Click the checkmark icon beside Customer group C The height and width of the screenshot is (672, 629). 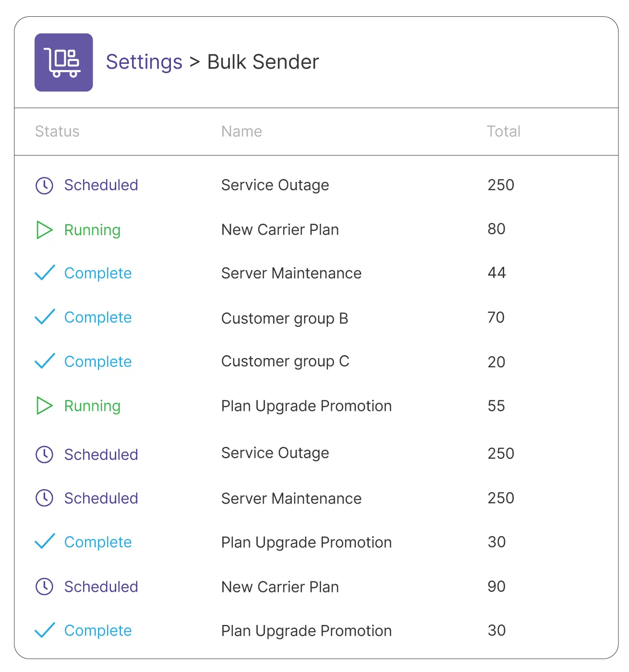click(45, 361)
